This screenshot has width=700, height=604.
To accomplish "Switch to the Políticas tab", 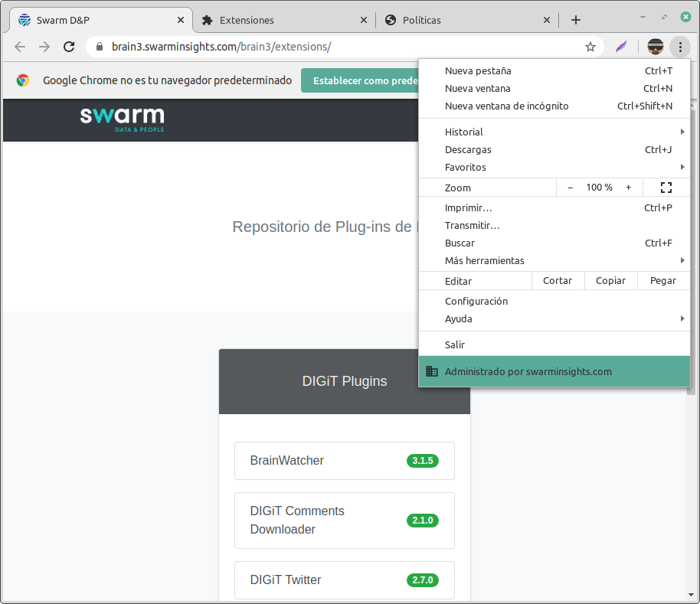I will [x=467, y=20].
